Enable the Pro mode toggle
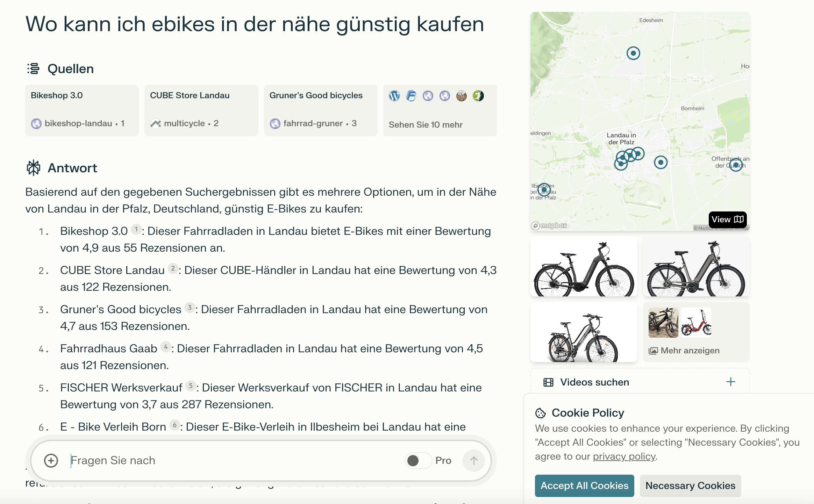814x504 pixels. 418,460
